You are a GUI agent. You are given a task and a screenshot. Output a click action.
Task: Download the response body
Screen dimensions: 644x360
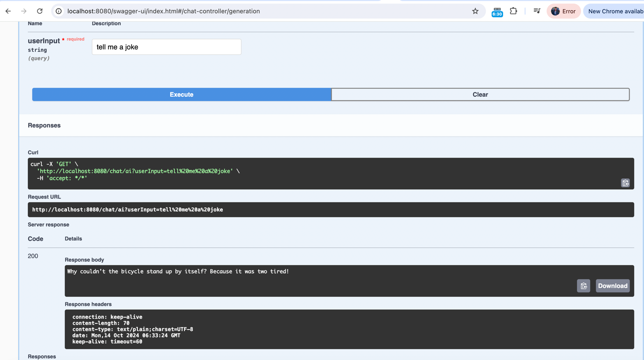pyautogui.click(x=612, y=286)
